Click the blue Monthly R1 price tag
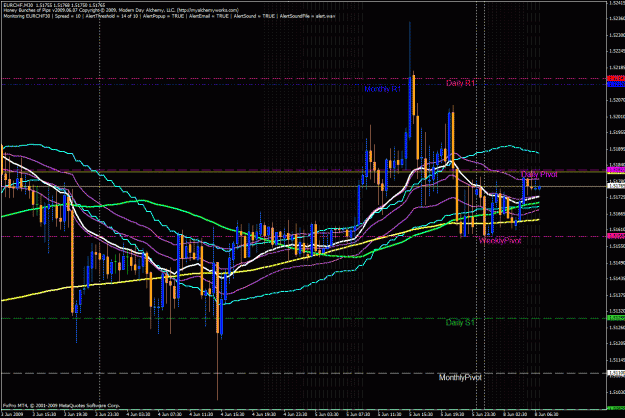This screenshot has width=625, height=418. pos(616,84)
